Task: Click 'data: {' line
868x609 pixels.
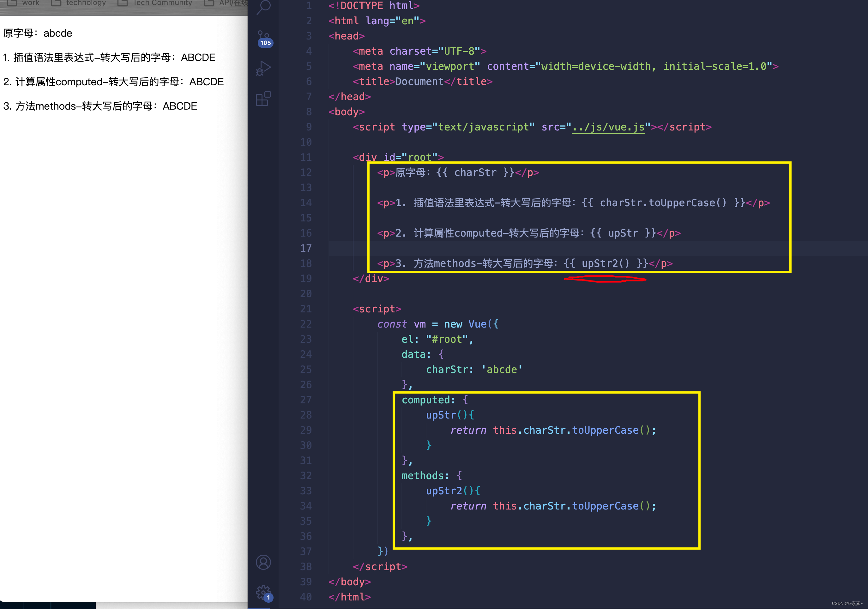Action: pos(423,355)
